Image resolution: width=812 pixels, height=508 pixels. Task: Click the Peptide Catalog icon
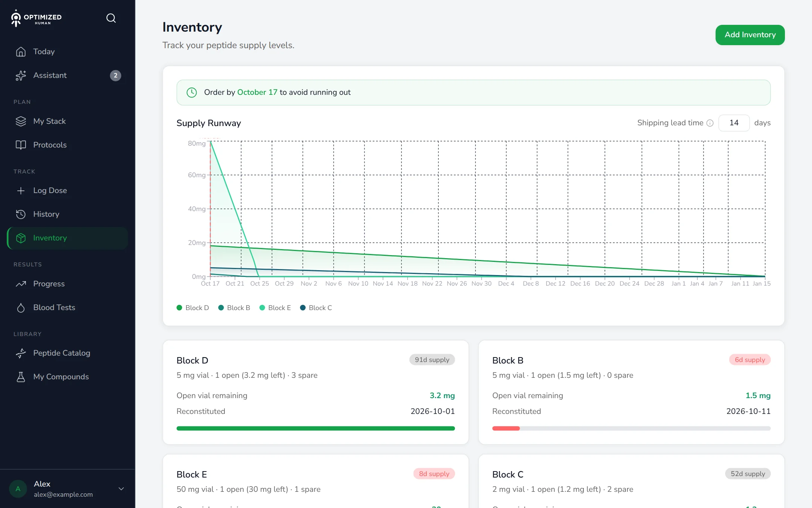coord(21,353)
